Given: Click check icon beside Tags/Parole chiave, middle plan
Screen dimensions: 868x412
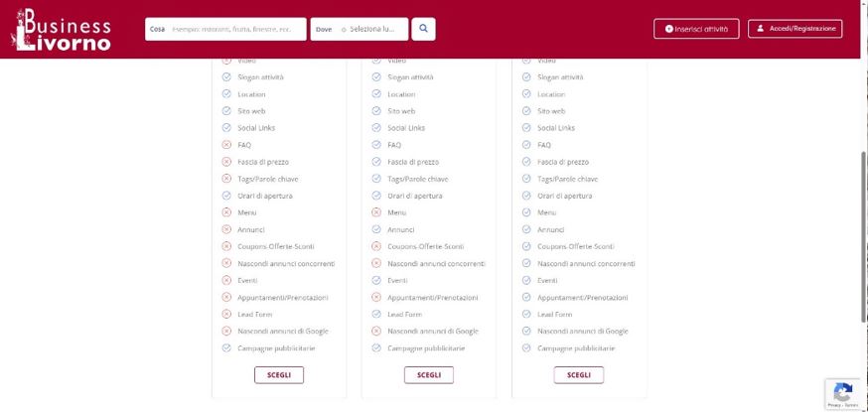Looking at the screenshot, I should [376, 179].
